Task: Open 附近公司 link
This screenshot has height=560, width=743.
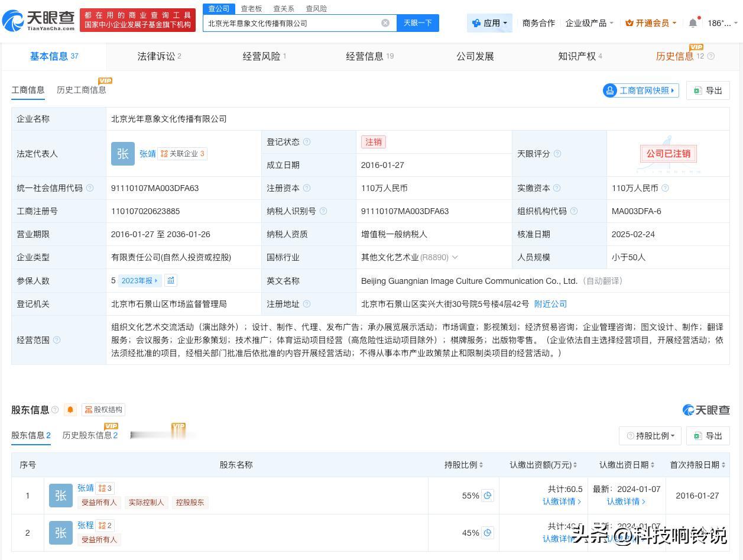Action: (x=550, y=304)
